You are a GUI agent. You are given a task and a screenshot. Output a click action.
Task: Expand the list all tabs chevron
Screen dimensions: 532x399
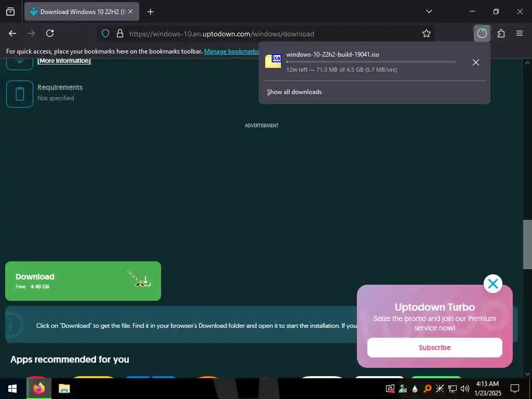pyautogui.click(x=429, y=11)
